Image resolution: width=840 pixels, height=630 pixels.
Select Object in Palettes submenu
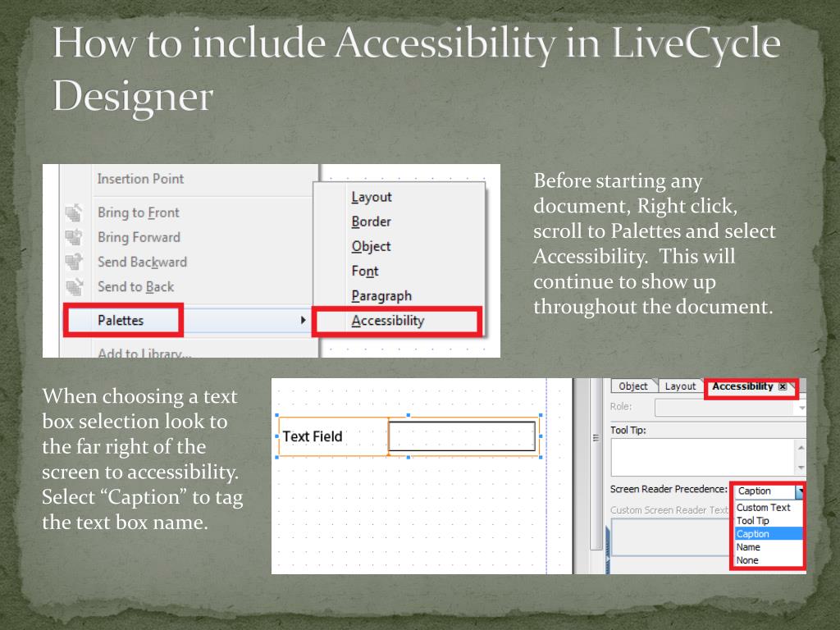(x=372, y=246)
